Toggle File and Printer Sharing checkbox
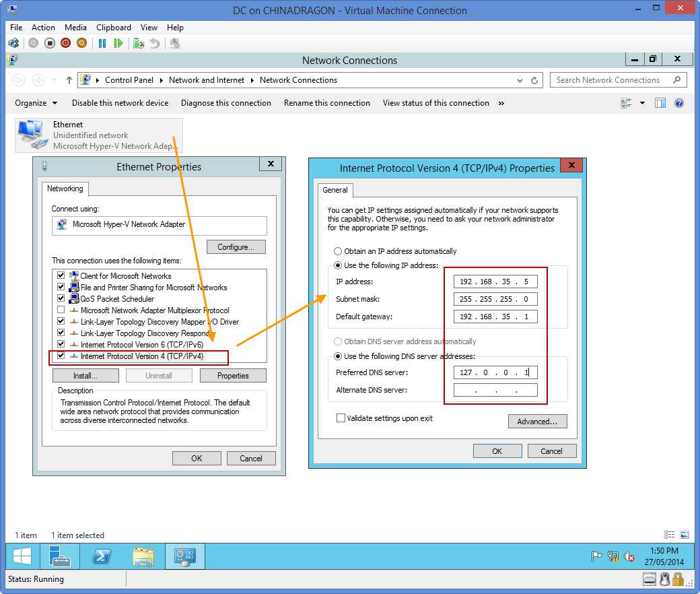Viewport: 700px width, 594px height. pos(61,287)
